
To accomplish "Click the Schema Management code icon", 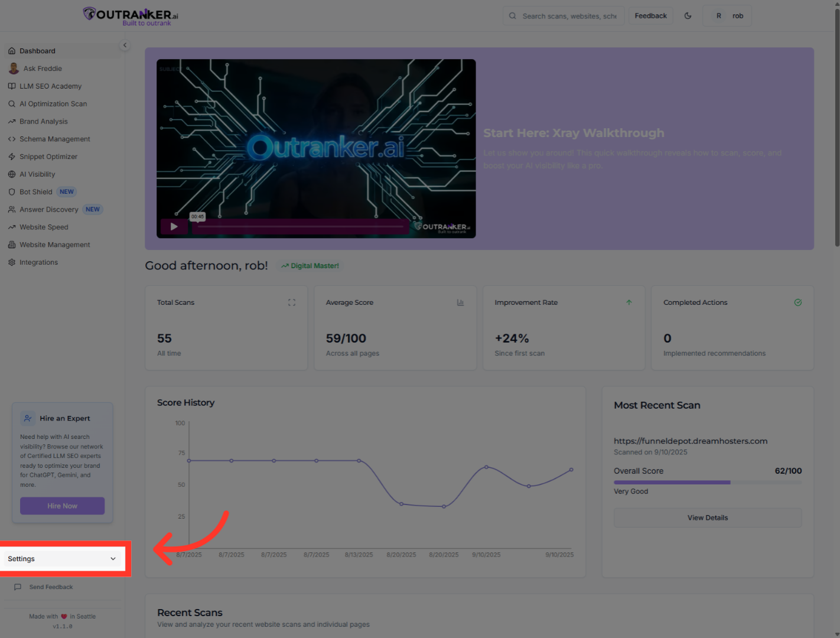I will point(12,139).
